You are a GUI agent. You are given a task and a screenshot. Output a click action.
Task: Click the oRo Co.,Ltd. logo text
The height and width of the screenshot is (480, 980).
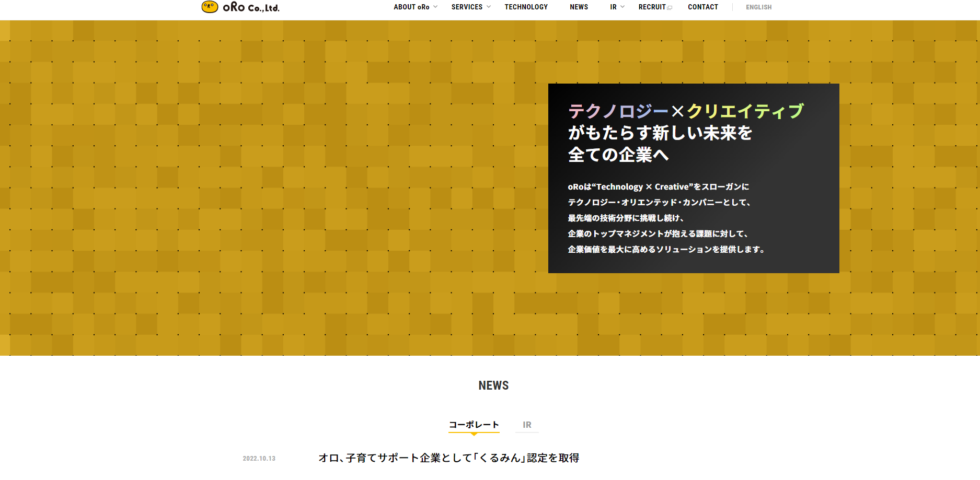[x=251, y=7]
